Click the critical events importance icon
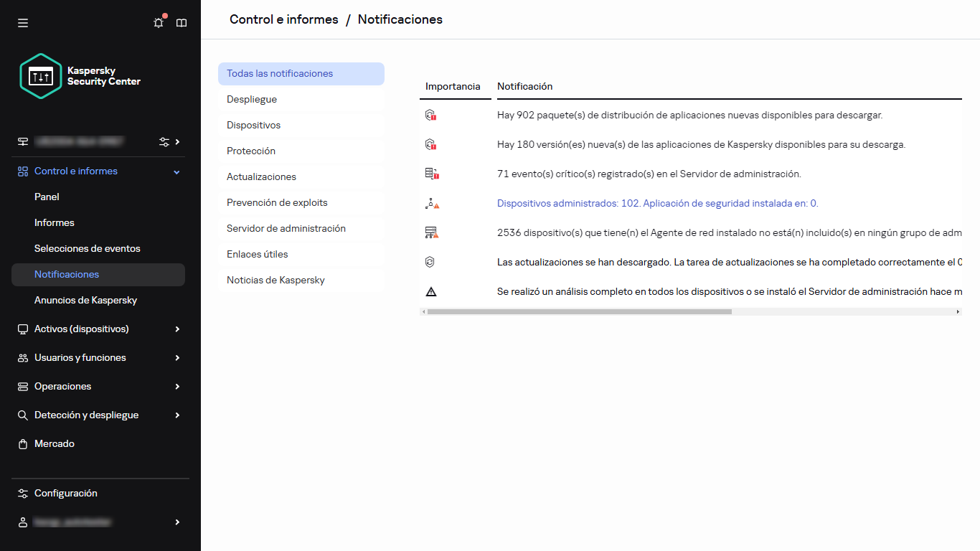Screen dimensions: 980x551 pos(430,174)
